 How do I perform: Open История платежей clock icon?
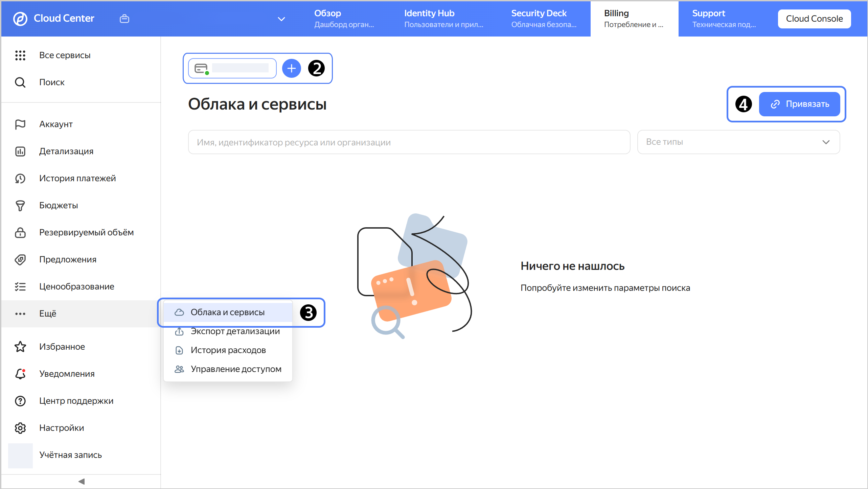20,178
